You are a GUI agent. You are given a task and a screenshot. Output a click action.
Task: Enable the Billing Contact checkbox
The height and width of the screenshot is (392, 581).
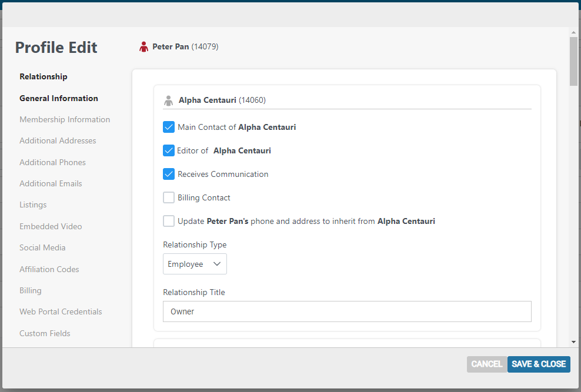pos(169,197)
